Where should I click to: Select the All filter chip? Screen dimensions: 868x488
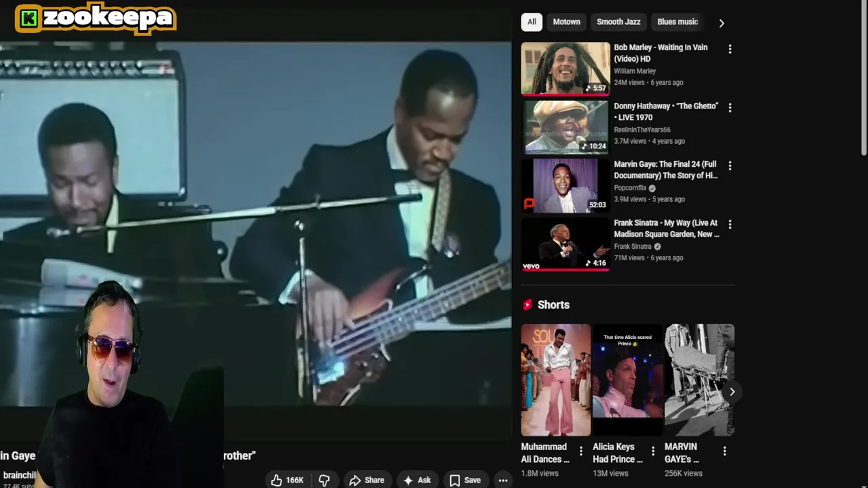532,22
